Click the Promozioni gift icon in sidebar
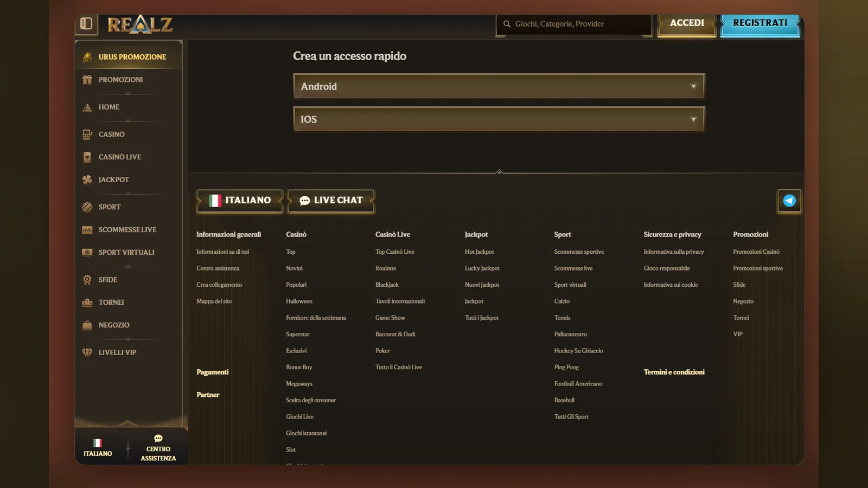 (87, 80)
